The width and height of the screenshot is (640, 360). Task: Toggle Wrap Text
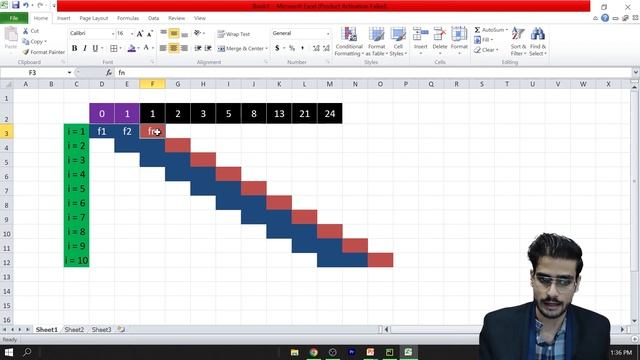[233, 34]
